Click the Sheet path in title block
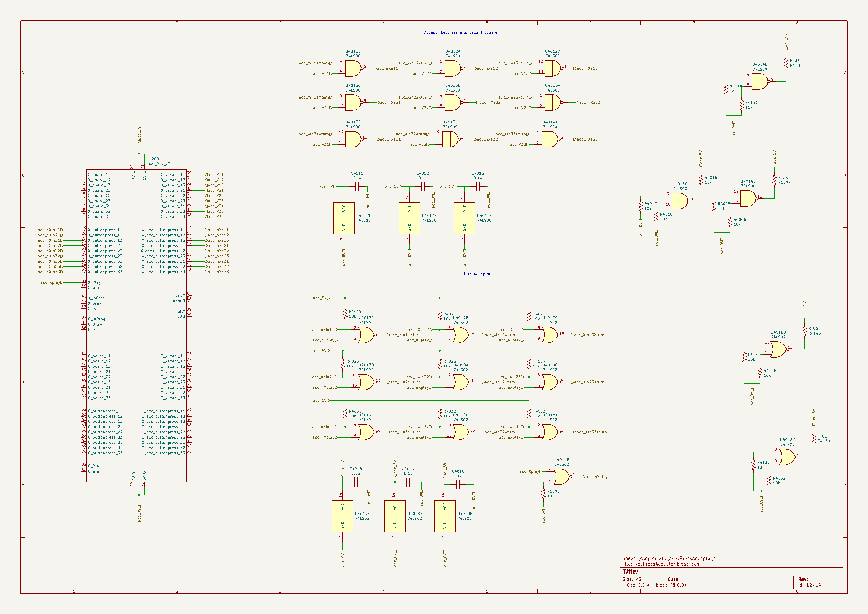 (x=669, y=558)
